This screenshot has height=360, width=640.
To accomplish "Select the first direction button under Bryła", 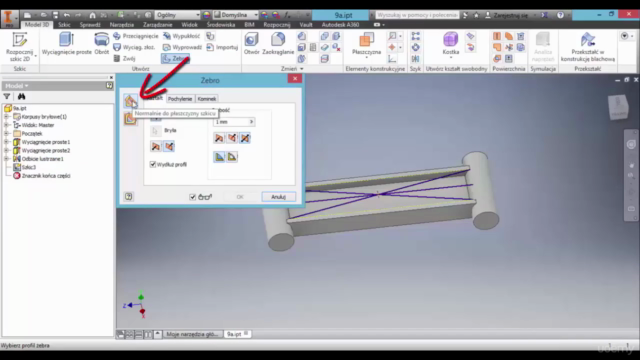I will (156, 146).
